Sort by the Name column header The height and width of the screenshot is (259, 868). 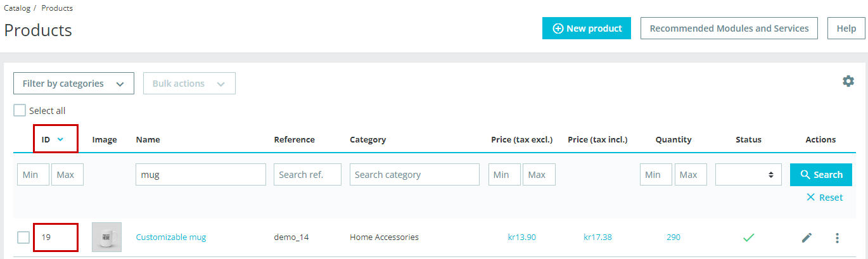[x=148, y=139]
